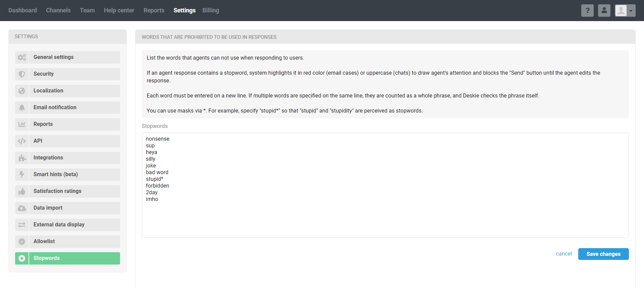Click the bell icon for Email notification
The height and width of the screenshot is (288, 644).
tap(22, 107)
